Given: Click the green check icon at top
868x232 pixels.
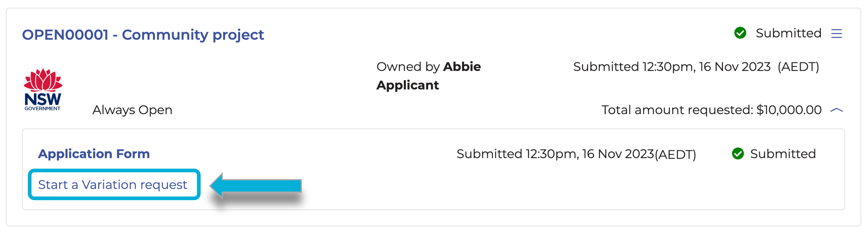Looking at the screenshot, I should (x=740, y=33).
